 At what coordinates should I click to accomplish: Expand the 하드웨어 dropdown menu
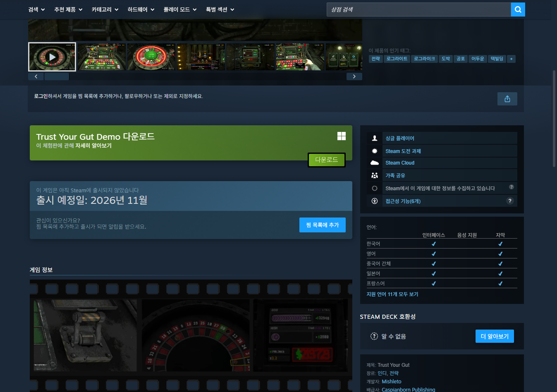(141, 10)
